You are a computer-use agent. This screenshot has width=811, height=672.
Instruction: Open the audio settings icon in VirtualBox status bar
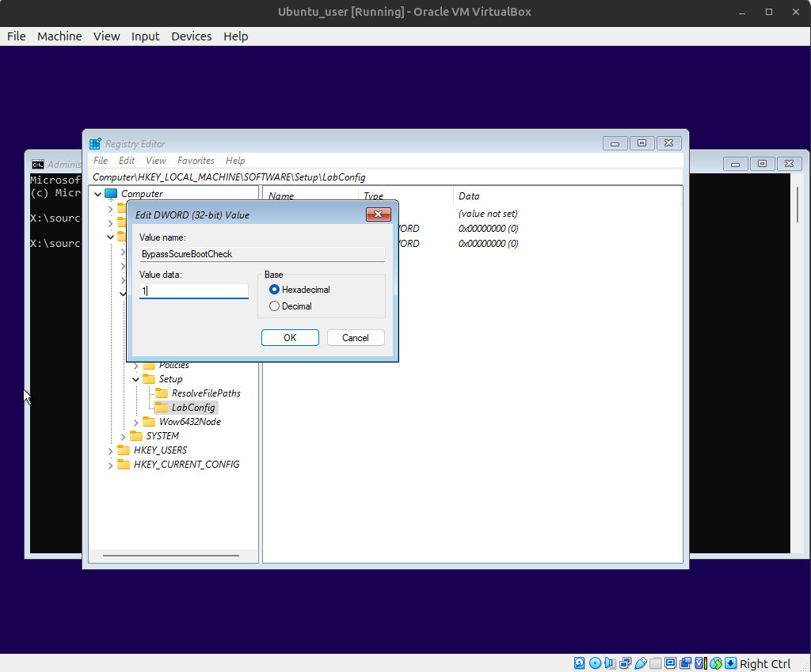click(610, 663)
